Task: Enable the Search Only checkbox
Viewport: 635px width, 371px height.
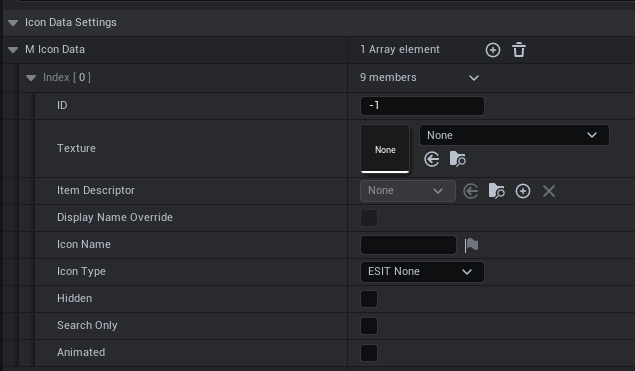Action: click(369, 326)
